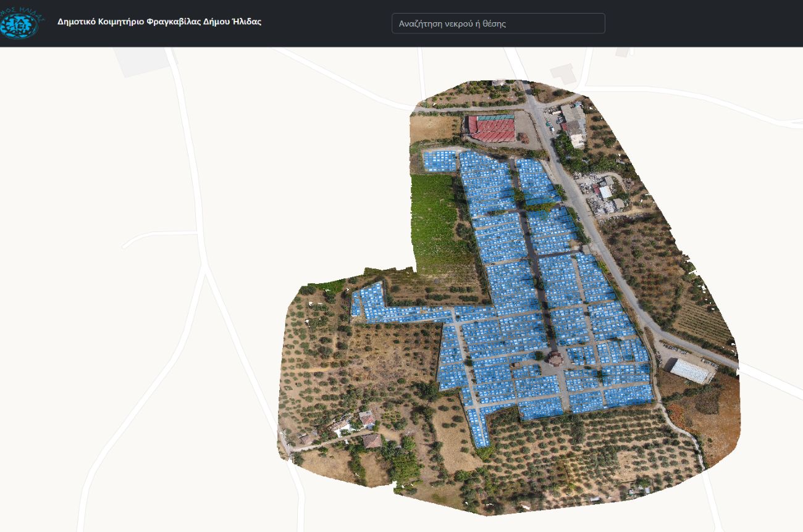The height and width of the screenshot is (532, 803).
Task: Click the round chapel at the cemetery center
Action: pos(554,358)
